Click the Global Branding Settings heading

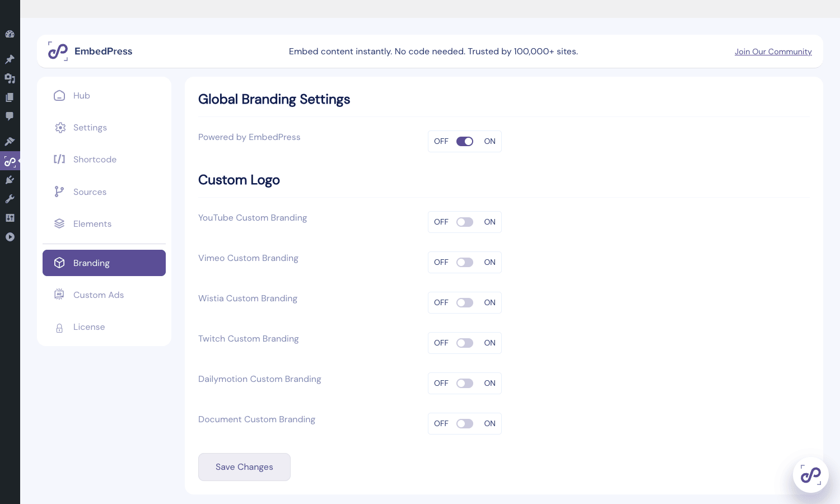tap(274, 100)
